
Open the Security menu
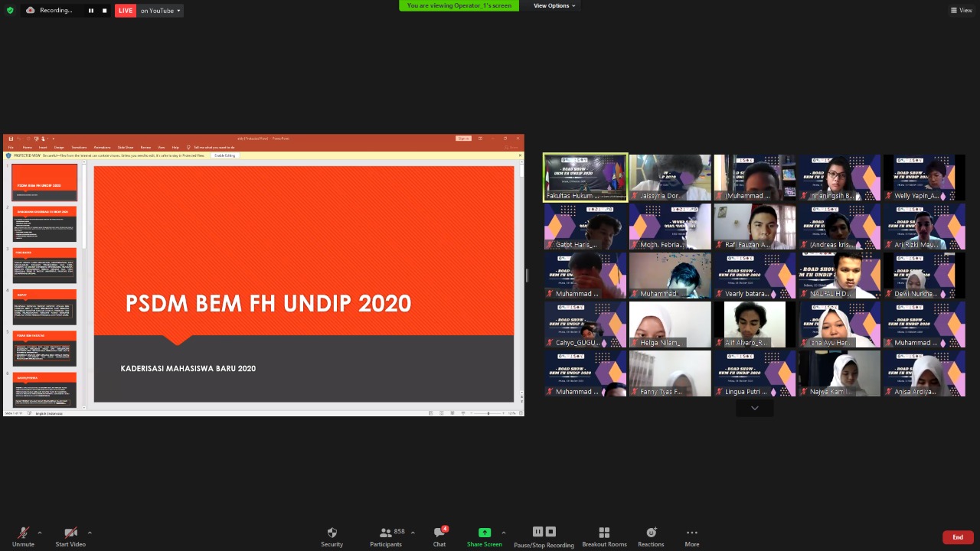(332, 536)
